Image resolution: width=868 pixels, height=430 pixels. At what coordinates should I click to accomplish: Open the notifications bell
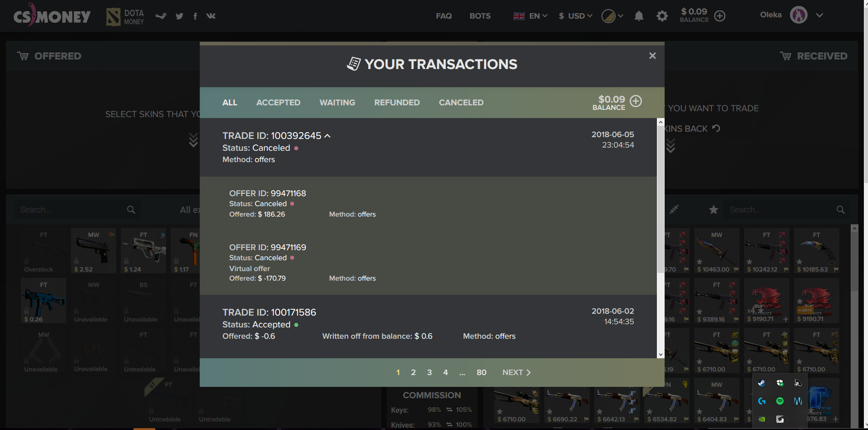[639, 16]
